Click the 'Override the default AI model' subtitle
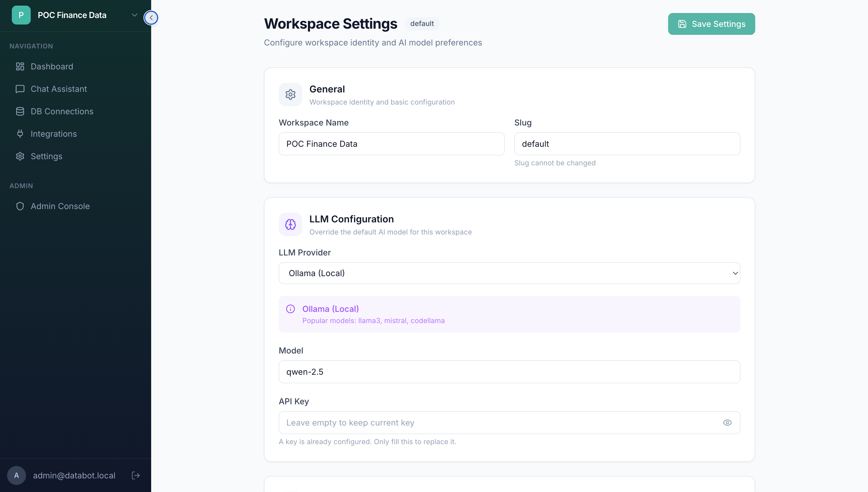 [390, 232]
